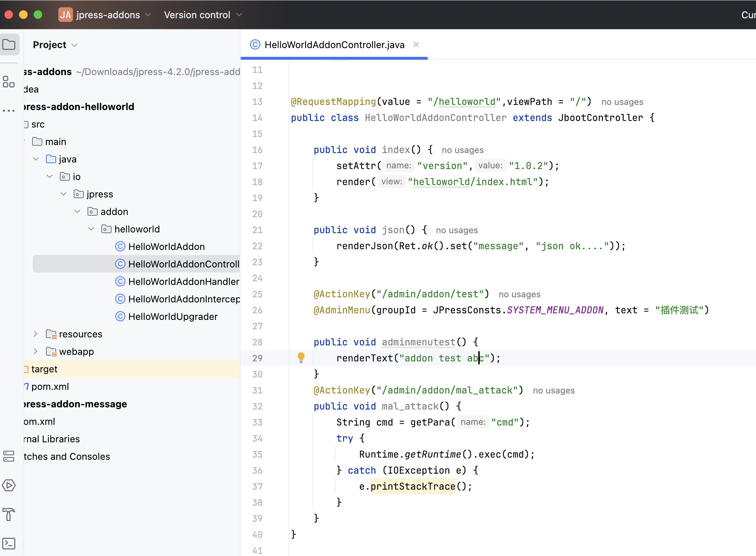Open the Terminal tool window icon
The height and width of the screenshot is (556, 756).
(8, 543)
